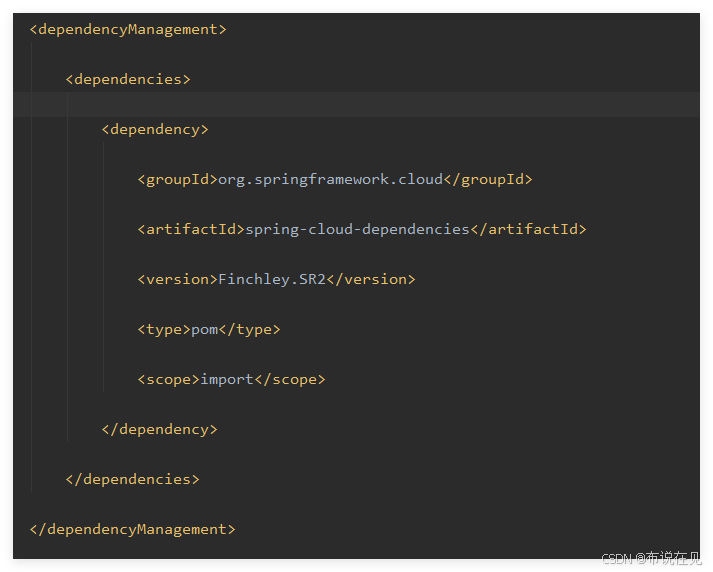Click the opening dependencies tag
Image resolution: width=713 pixels, height=572 pixels.
pos(128,80)
